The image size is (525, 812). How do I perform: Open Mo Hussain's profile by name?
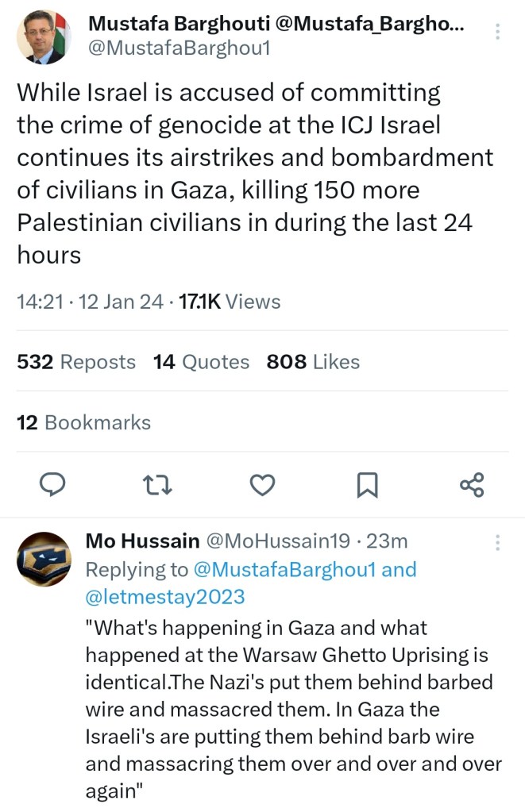click(142, 541)
